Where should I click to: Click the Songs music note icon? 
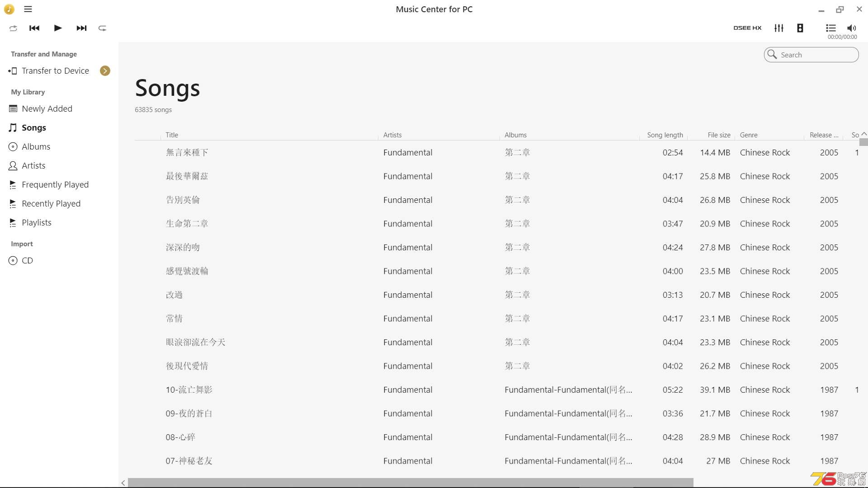[x=13, y=128]
